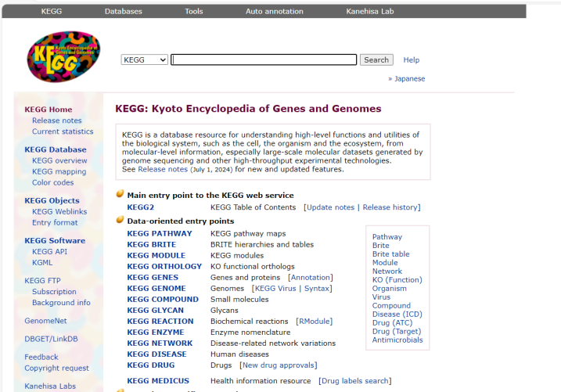Open KEGG DISEASE entry point
561x392 pixels.
click(156, 354)
